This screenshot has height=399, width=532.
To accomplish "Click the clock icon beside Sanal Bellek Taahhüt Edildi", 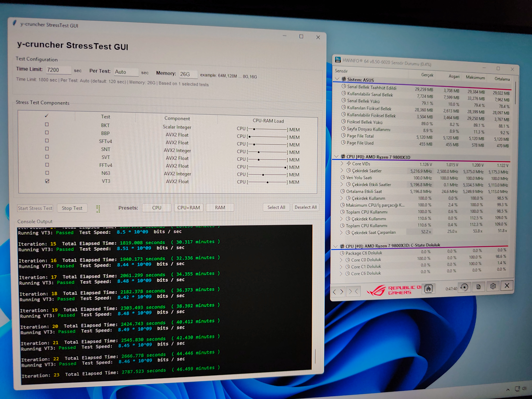I will click(x=344, y=86).
